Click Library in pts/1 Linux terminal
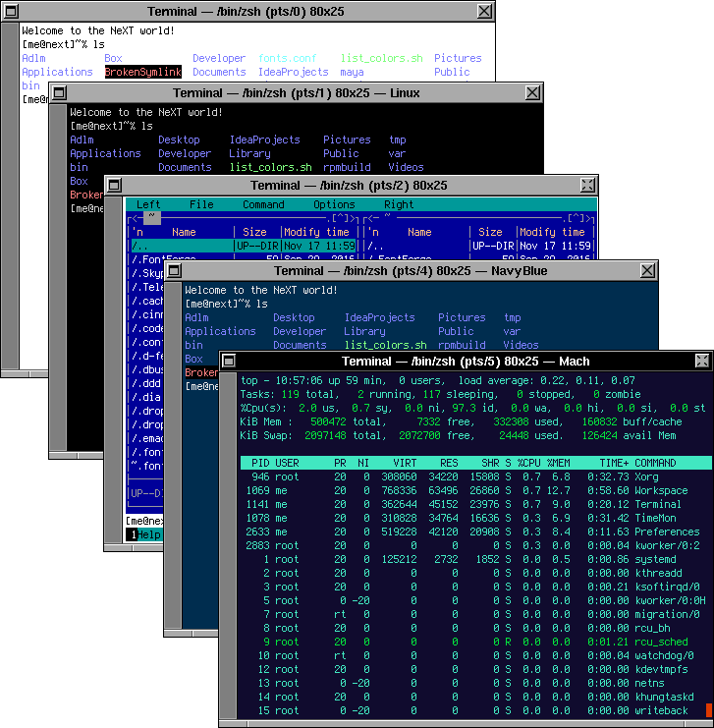 pos(249,153)
